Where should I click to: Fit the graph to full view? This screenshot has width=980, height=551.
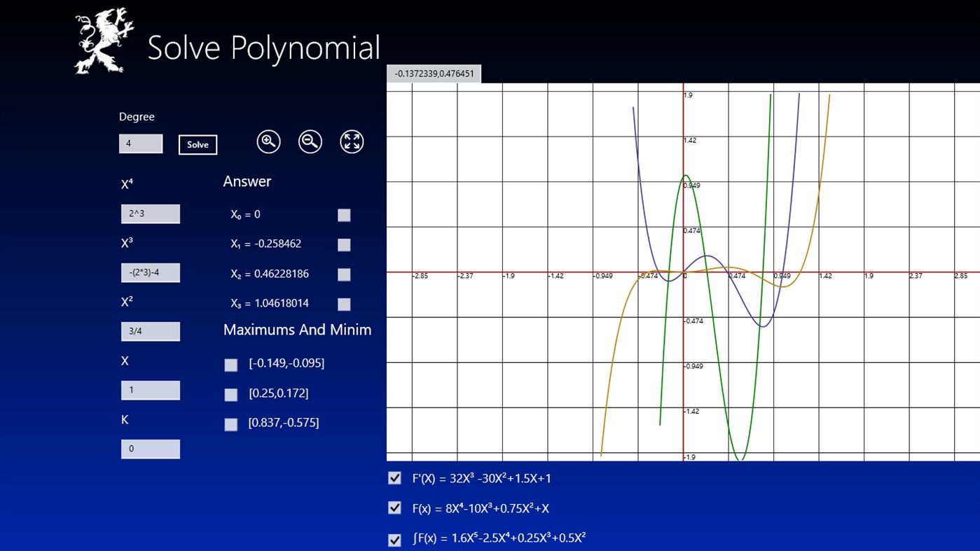(x=351, y=141)
